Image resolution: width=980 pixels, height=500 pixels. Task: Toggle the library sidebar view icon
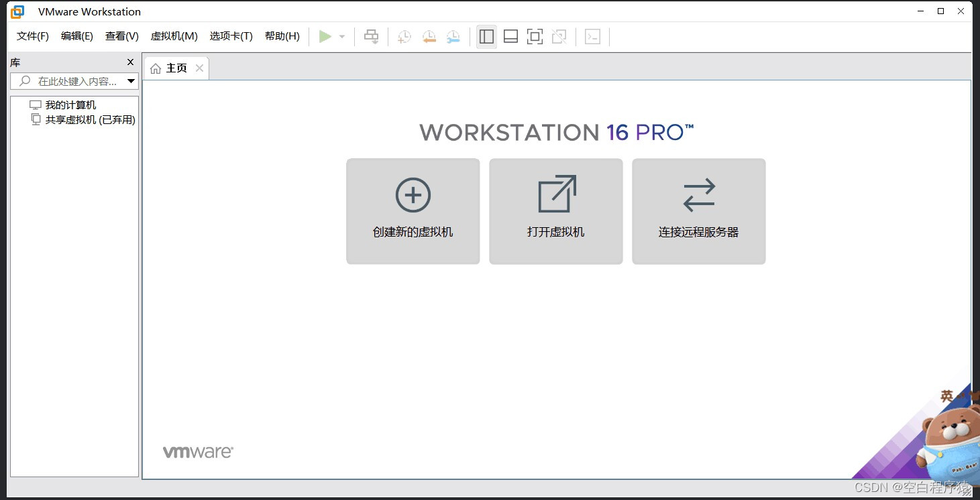(x=487, y=36)
